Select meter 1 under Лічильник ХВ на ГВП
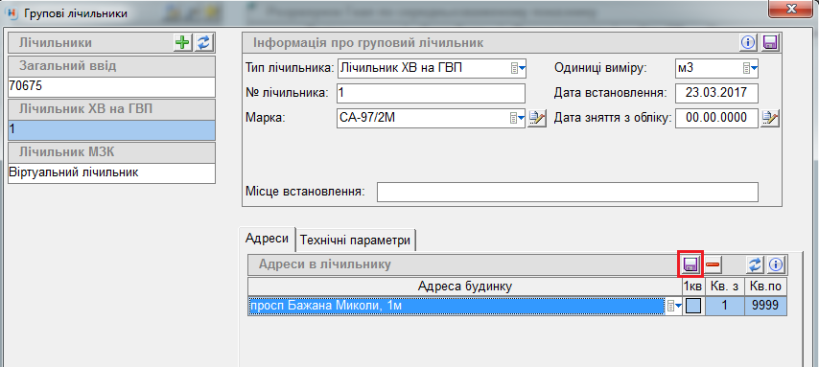This screenshot has width=819, height=367. click(112, 130)
